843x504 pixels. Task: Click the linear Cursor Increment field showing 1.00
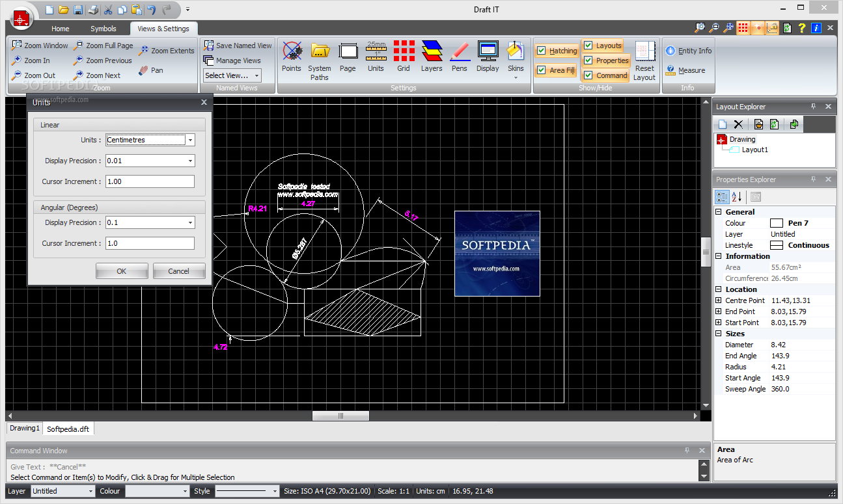tap(150, 181)
